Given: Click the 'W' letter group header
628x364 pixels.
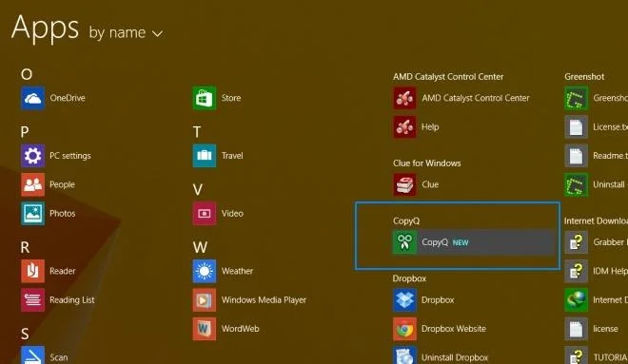Looking at the screenshot, I should (200, 247).
